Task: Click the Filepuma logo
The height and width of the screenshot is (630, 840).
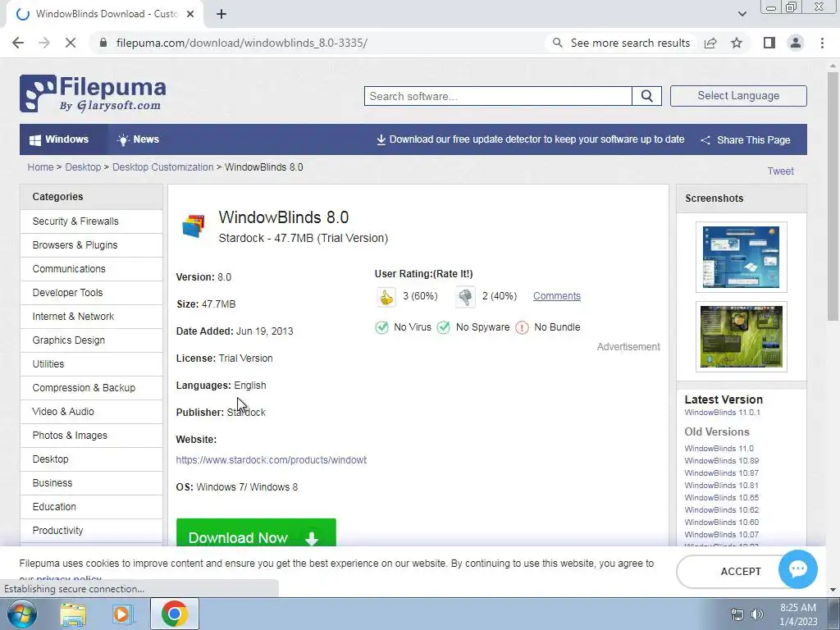Action: tap(94, 94)
